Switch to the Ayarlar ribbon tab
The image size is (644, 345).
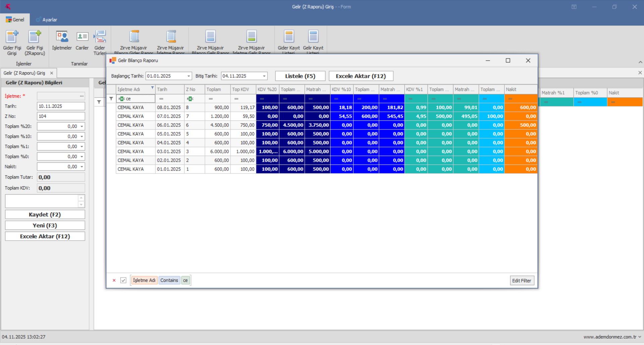click(x=47, y=20)
